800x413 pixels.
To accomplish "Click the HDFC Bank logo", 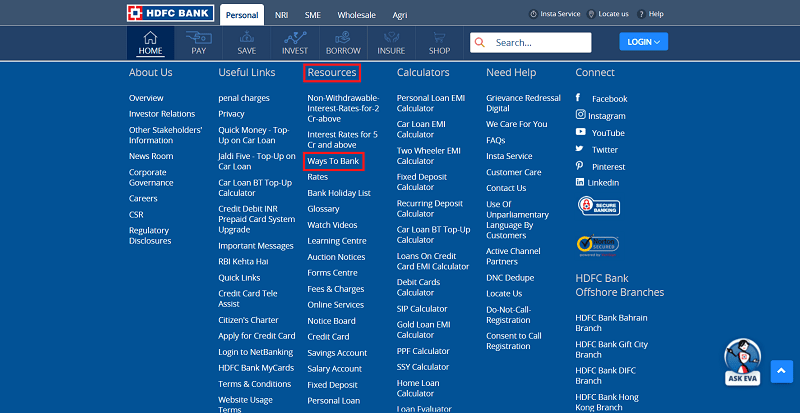I will pyautogui.click(x=170, y=13).
